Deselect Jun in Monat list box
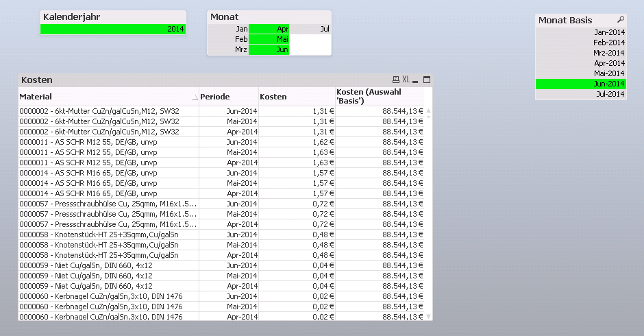This screenshot has height=336, width=644. pyautogui.click(x=269, y=49)
